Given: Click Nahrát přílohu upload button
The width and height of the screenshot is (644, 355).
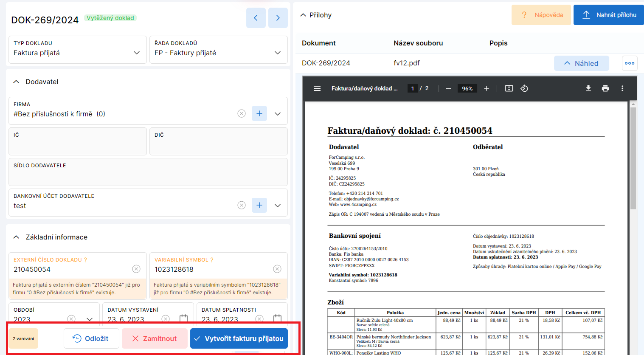Looking at the screenshot, I should [609, 15].
